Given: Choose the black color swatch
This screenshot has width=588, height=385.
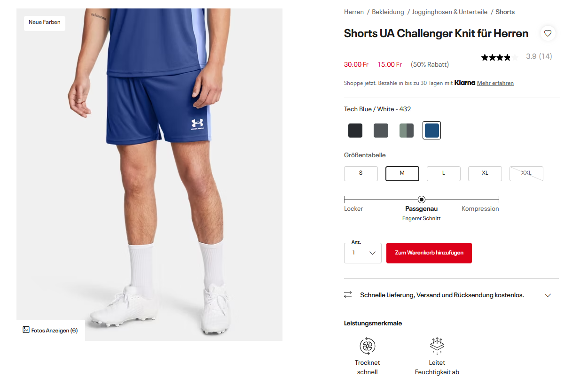Looking at the screenshot, I should coord(355,131).
